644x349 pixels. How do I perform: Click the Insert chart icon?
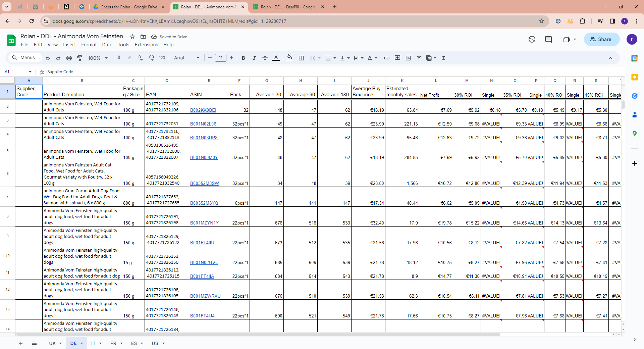pyautogui.click(x=408, y=58)
